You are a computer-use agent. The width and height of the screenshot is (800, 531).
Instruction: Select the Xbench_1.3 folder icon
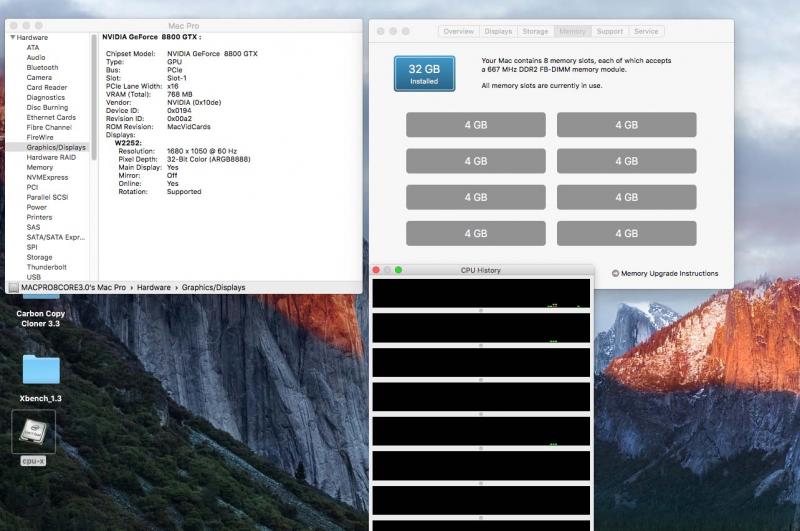point(41,371)
